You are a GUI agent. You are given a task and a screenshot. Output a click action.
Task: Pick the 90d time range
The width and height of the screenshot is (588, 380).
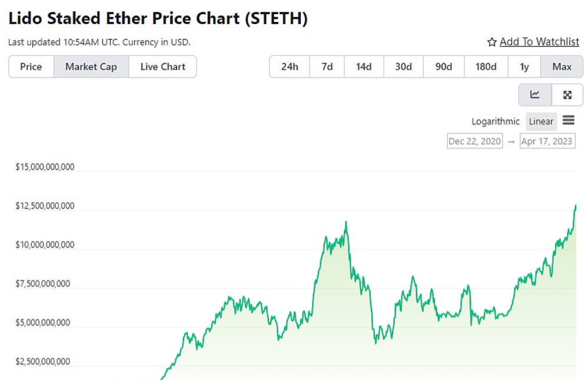(x=444, y=67)
